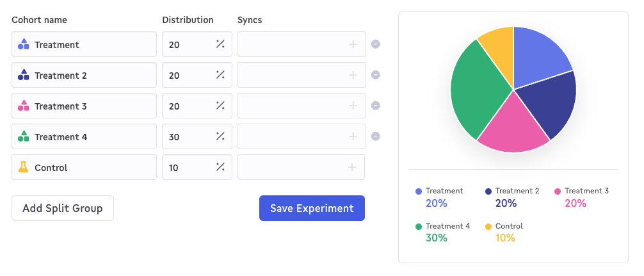Click the pink Treatment 3 shapes icon
The width and height of the screenshot is (644, 276).
coord(24,106)
